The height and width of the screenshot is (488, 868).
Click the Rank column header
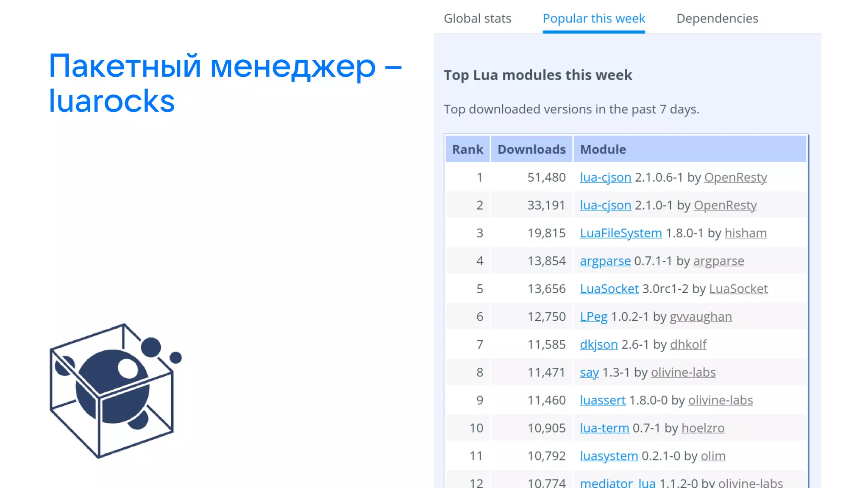[x=467, y=150]
